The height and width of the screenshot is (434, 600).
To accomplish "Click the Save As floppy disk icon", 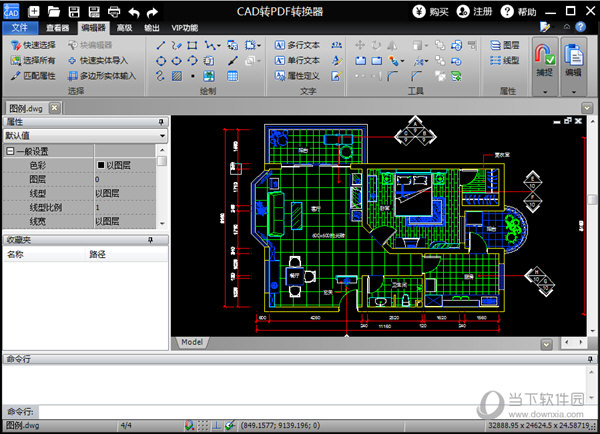I will pyautogui.click(x=94, y=12).
